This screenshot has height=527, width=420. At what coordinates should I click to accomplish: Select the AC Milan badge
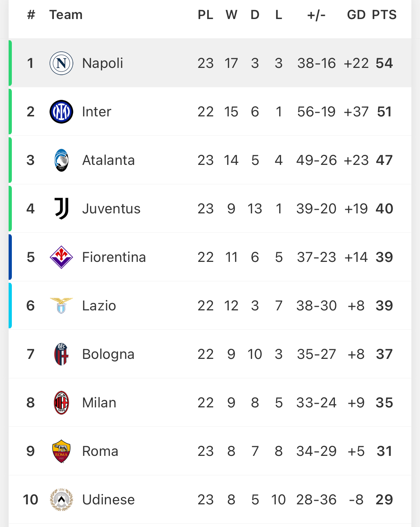tap(61, 403)
